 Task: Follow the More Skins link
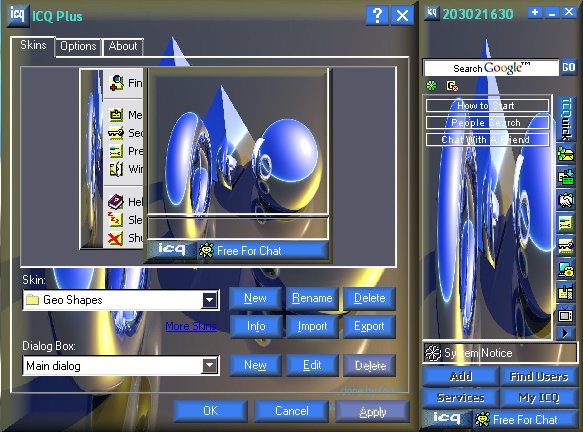tap(191, 326)
